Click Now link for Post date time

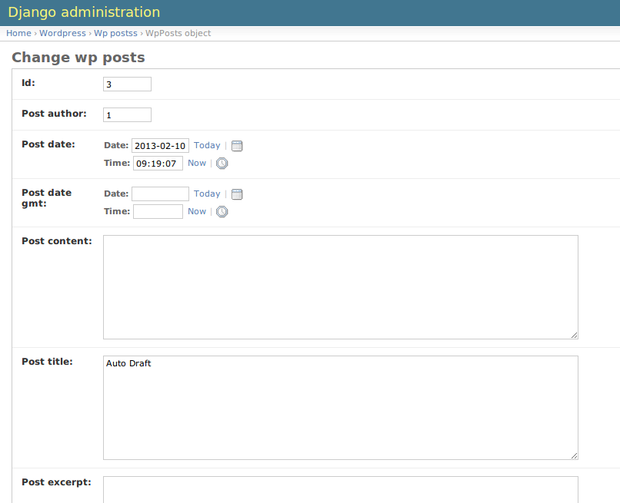[197, 163]
